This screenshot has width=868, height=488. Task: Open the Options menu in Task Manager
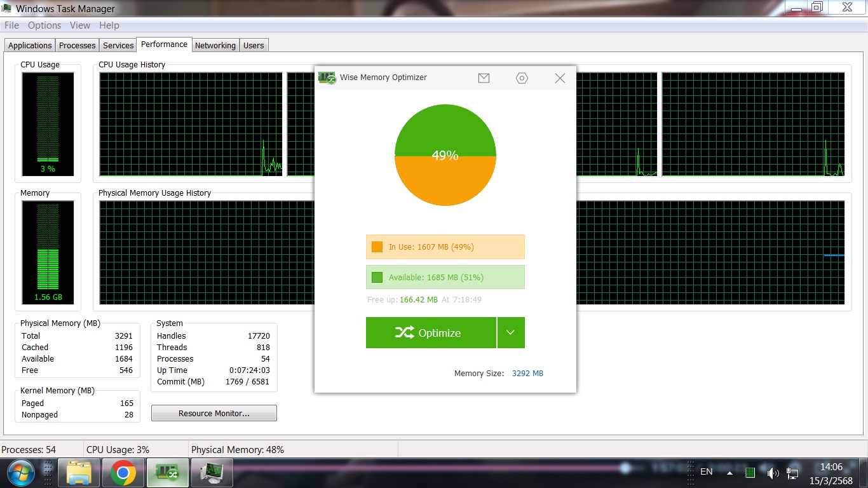pyautogui.click(x=44, y=25)
